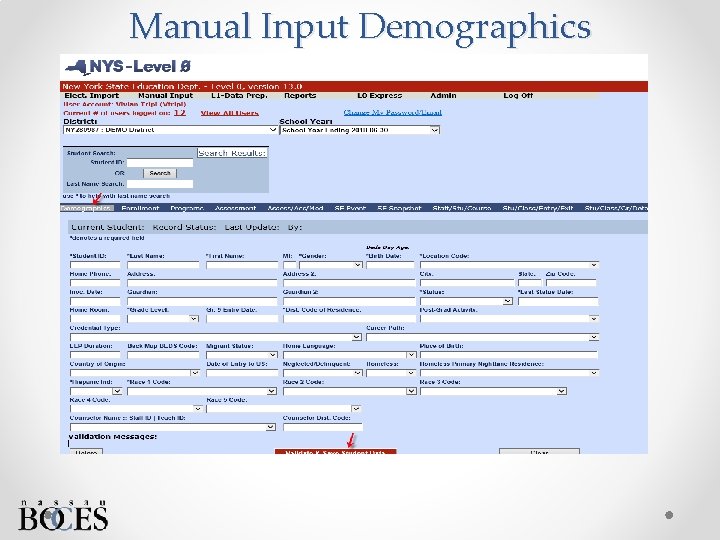Open the Race 2 Code dropdown
Image resolution: width=720 pixels, height=540 pixels.
pyautogui.click(x=350, y=391)
